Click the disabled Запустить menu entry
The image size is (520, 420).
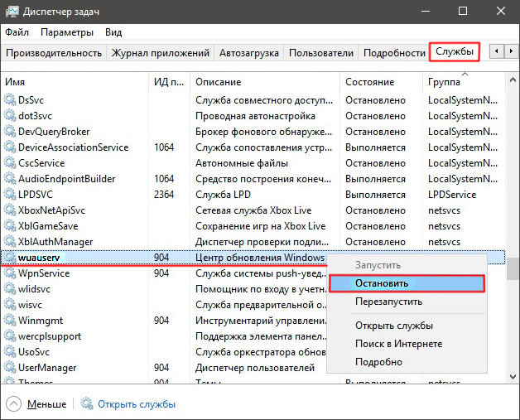pos(407,265)
